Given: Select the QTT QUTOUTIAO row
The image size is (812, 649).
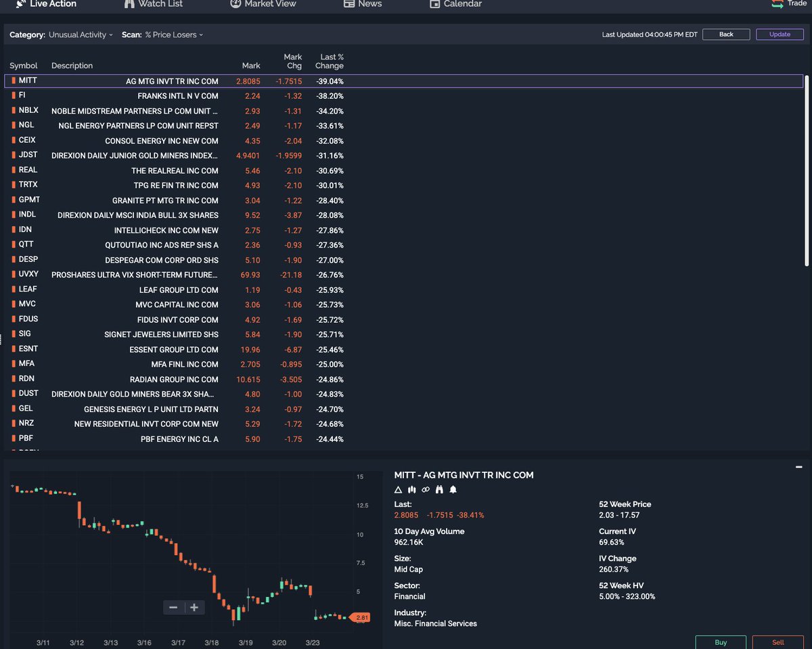Looking at the screenshot, I should click(404, 245).
